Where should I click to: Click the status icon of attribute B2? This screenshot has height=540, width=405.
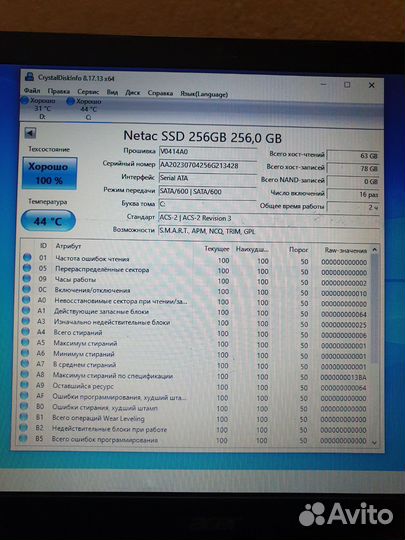[23, 427]
